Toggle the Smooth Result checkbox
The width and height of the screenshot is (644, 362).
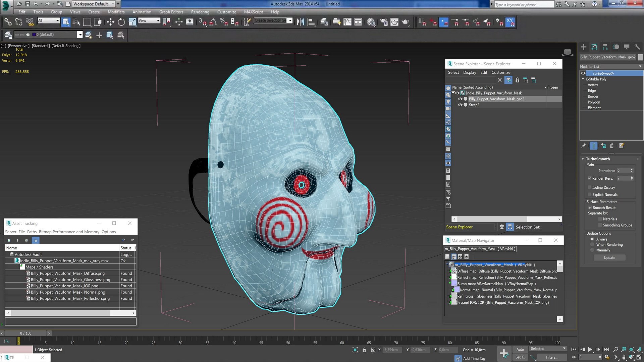[x=590, y=208]
